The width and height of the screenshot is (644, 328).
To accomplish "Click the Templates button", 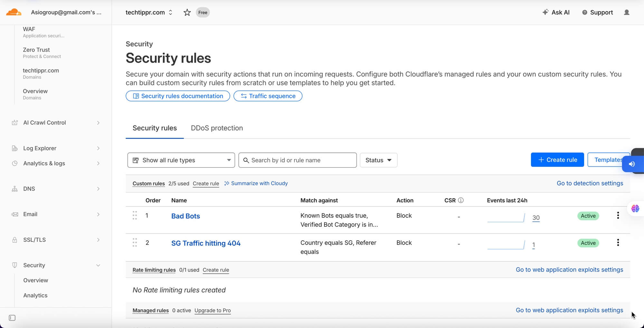I will point(608,160).
